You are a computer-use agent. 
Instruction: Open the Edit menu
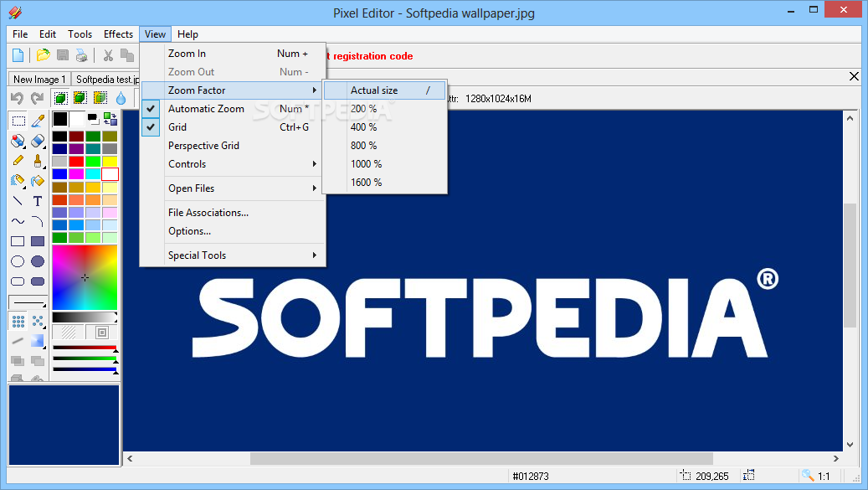[x=48, y=34]
